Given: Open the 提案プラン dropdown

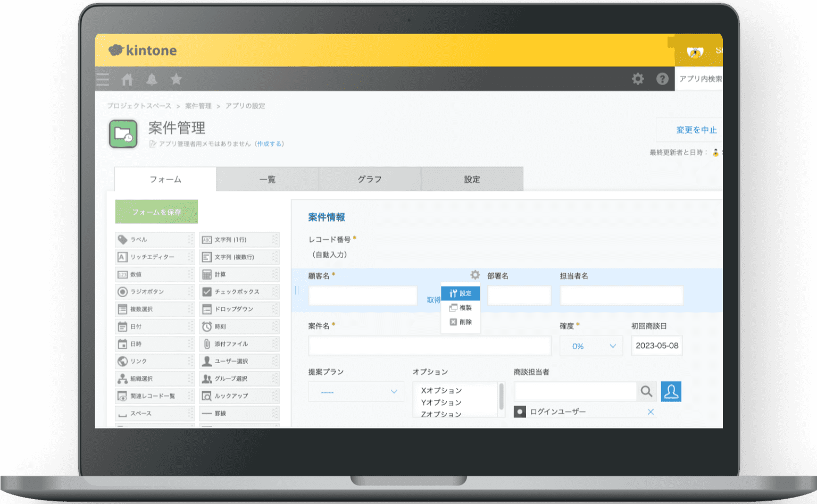Looking at the screenshot, I should (356, 391).
